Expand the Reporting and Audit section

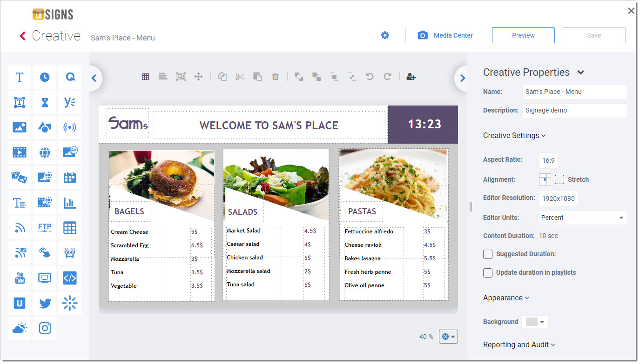[519, 345]
